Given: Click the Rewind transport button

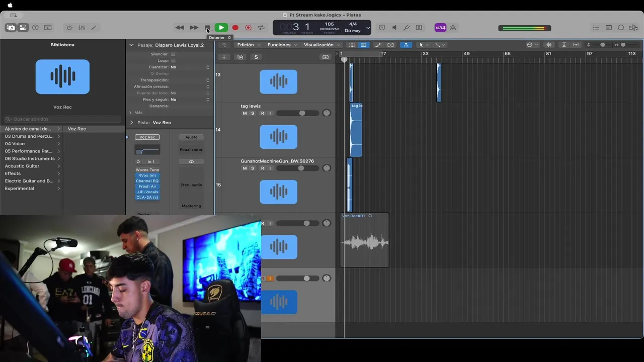Looking at the screenshot, I should pyautogui.click(x=180, y=28).
